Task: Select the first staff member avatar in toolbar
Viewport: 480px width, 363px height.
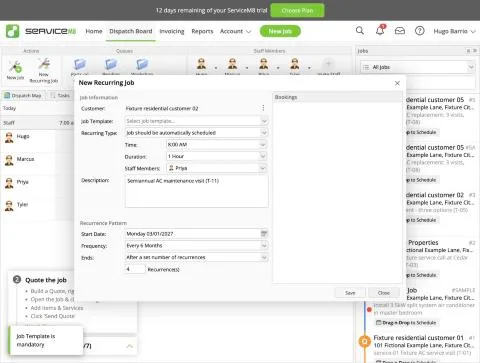Action: 201,63
